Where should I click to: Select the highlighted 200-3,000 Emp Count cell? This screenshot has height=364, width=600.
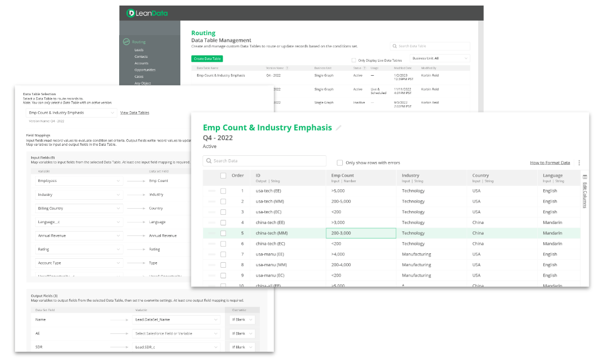(x=361, y=233)
